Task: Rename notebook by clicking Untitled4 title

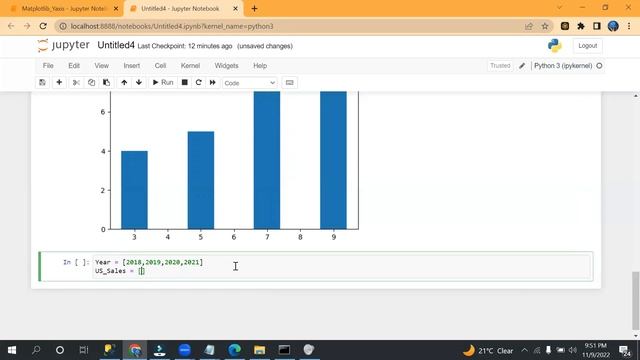Action: pos(116,45)
